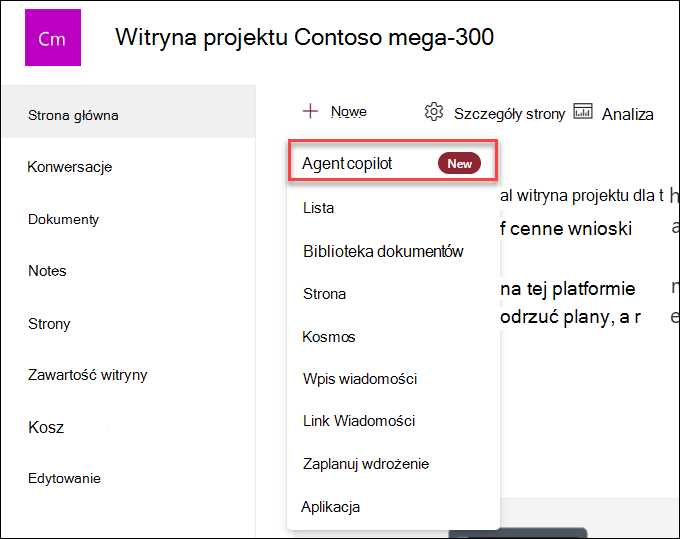Select Kosmos in the Nowe menu
The height and width of the screenshot is (539, 680).
pyautogui.click(x=329, y=337)
